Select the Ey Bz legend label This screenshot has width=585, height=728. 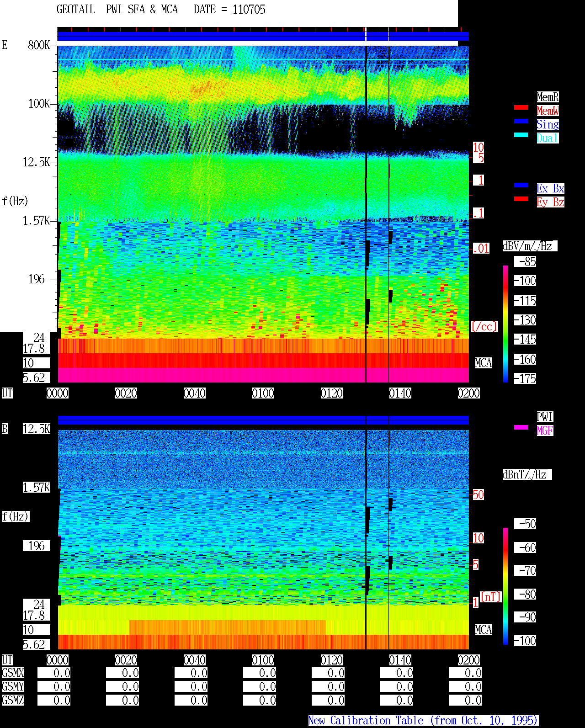click(x=550, y=202)
